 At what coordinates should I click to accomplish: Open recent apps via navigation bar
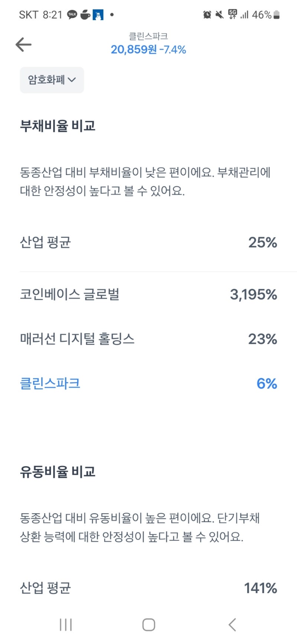tap(65, 625)
